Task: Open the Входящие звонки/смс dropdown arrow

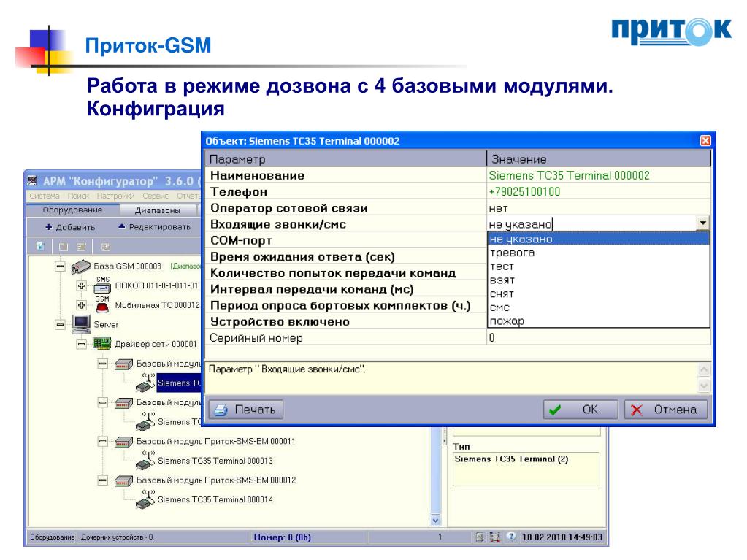Action: [702, 223]
